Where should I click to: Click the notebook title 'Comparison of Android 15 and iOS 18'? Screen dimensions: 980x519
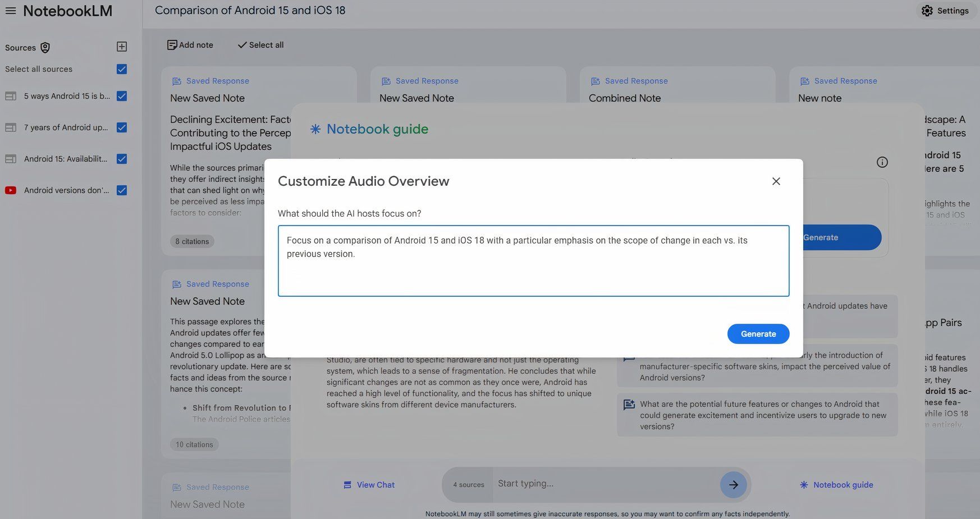tap(250, 10)
